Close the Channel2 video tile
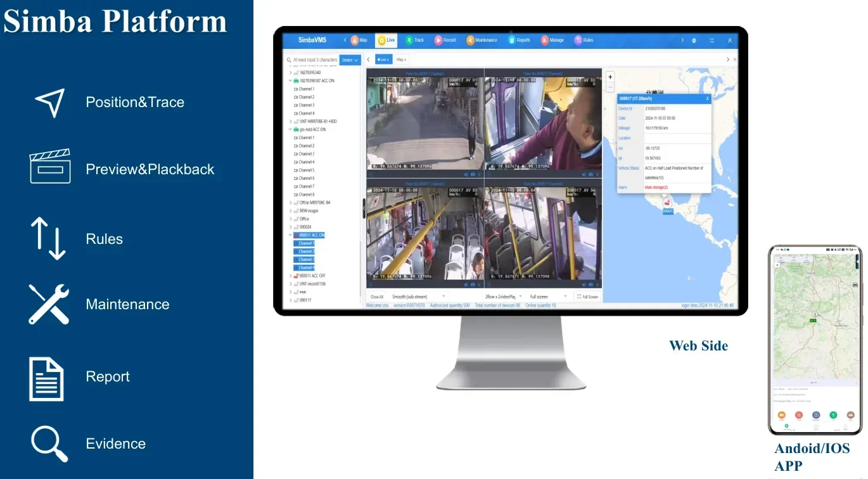The width and height of the screenshot is (868, 479). pyautogui.click(x=597, y=174)
